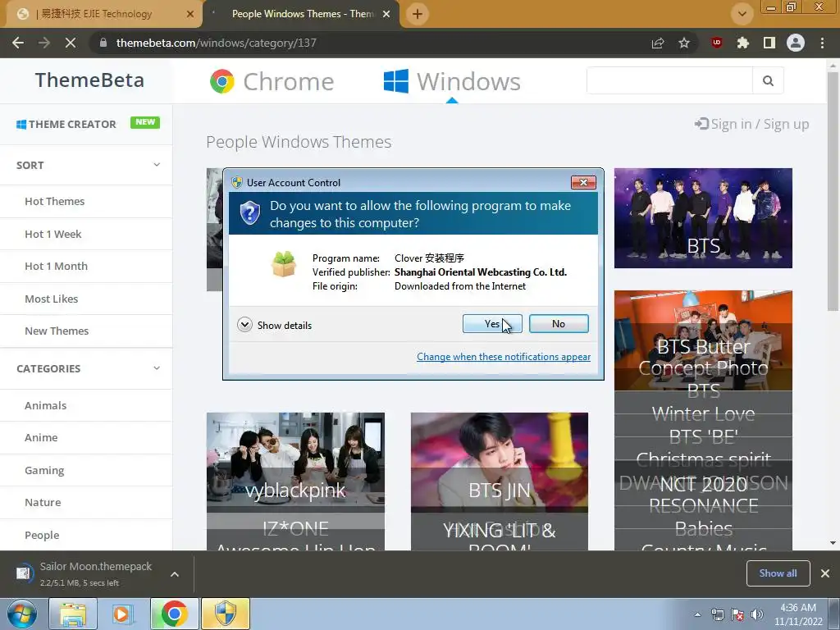Viewport: 840px width, 630px height.
Task: Click the tab search dropdown arrow
Action: pyautogui.click(x=742, y=14)
